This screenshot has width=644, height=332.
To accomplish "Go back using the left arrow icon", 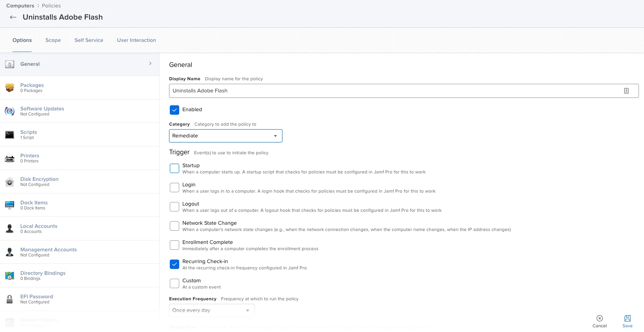I will [13, 17].
